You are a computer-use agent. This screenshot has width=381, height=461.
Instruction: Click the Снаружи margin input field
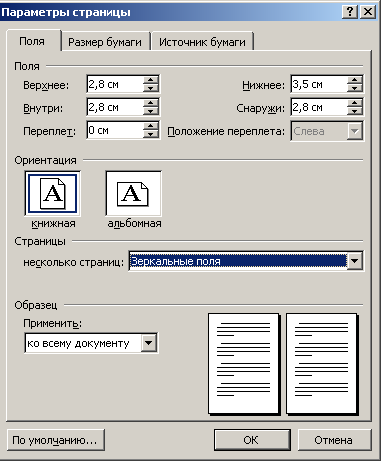click(319, 107)
